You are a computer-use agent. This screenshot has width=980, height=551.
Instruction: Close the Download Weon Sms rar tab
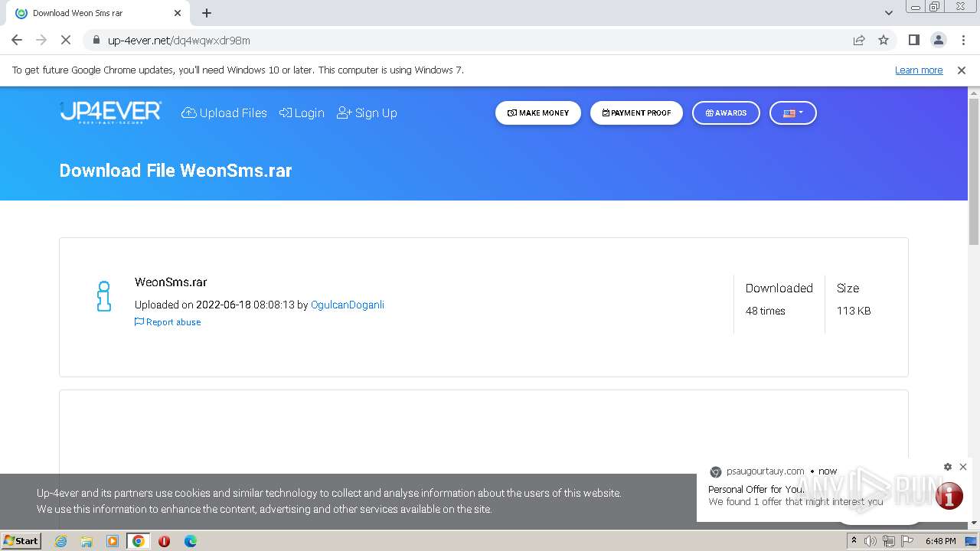(178, 13)
